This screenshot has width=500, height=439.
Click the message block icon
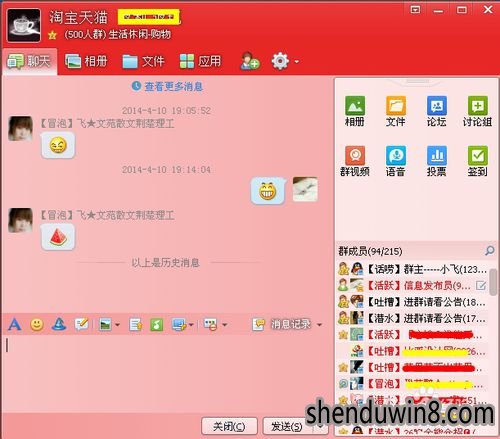click(x=211, y=324)
